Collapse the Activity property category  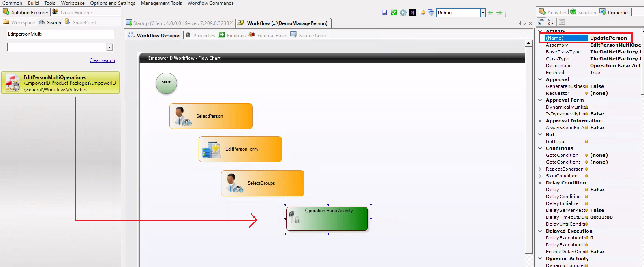(x=540, y=31)
